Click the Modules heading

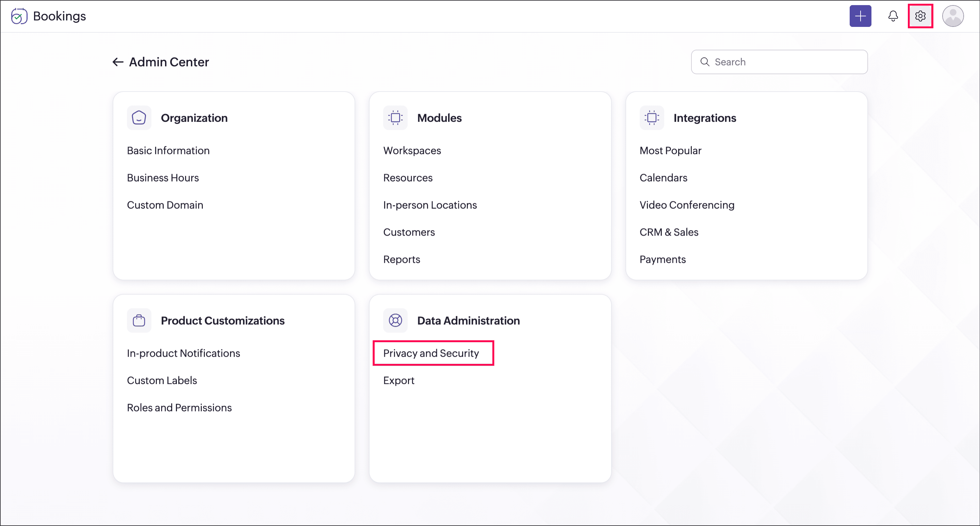439,118
